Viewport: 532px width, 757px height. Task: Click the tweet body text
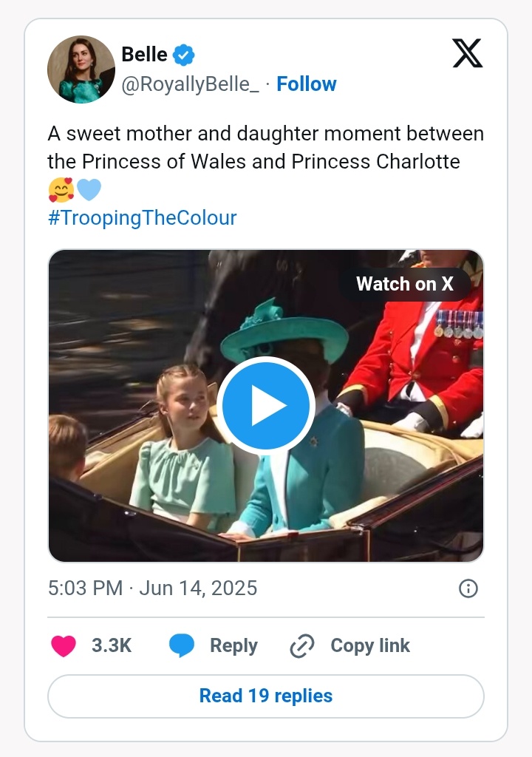click(x=266, y=148)
